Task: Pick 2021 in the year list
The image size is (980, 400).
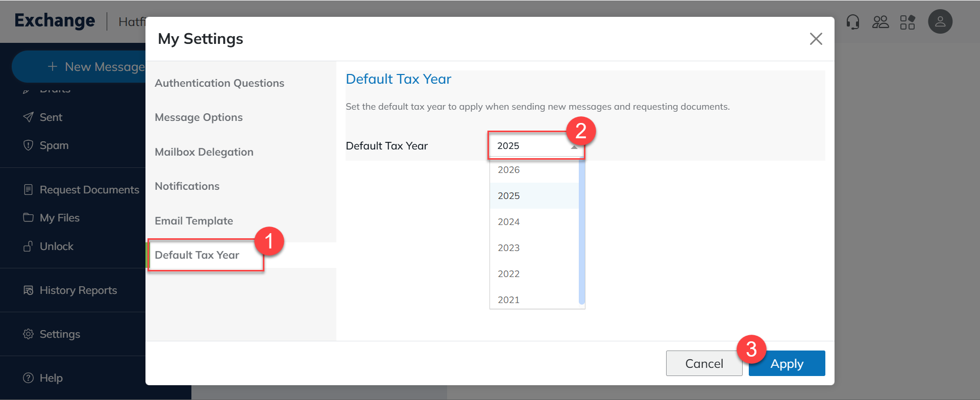Action: pos(534,299)
